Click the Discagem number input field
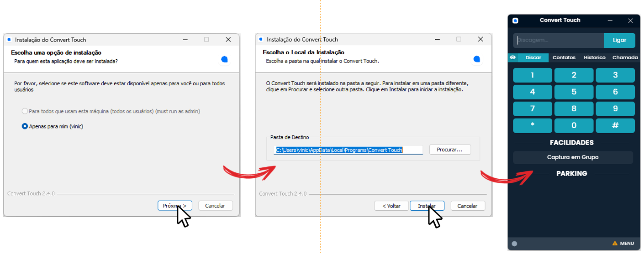This screenshot has width=644, height=254. (x=559, y=40)
